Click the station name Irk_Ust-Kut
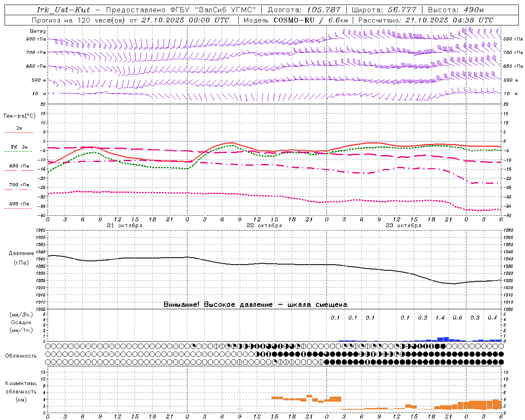This screenshot has height=420, width=525. tap(63, 10)
